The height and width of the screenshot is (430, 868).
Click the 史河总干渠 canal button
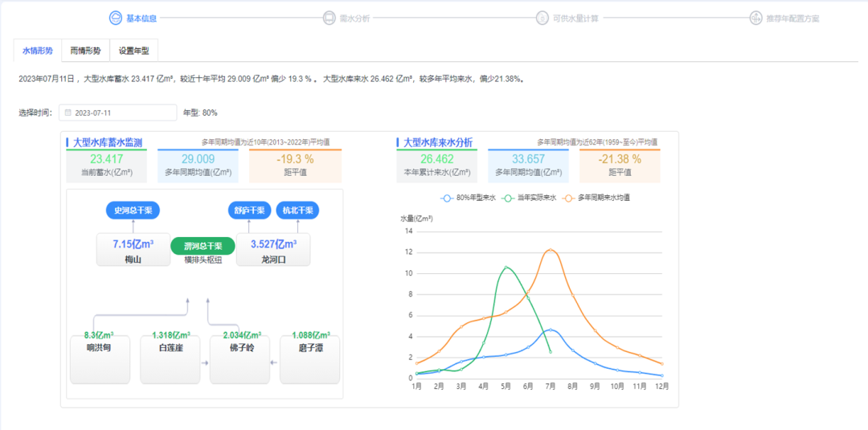[133, 211]
